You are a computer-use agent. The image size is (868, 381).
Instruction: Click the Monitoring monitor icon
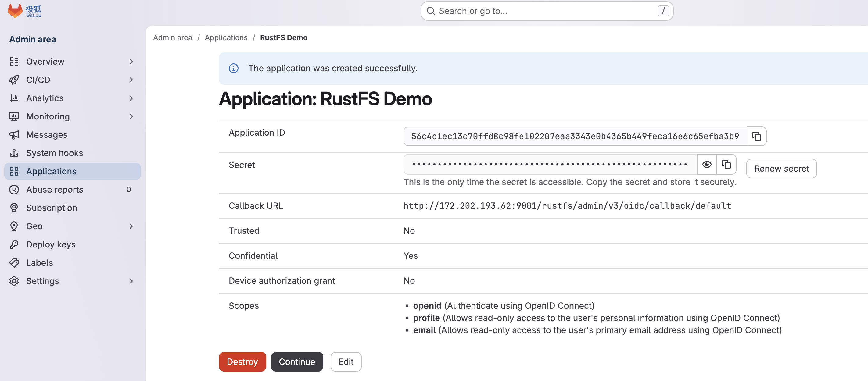coord(14,116)
